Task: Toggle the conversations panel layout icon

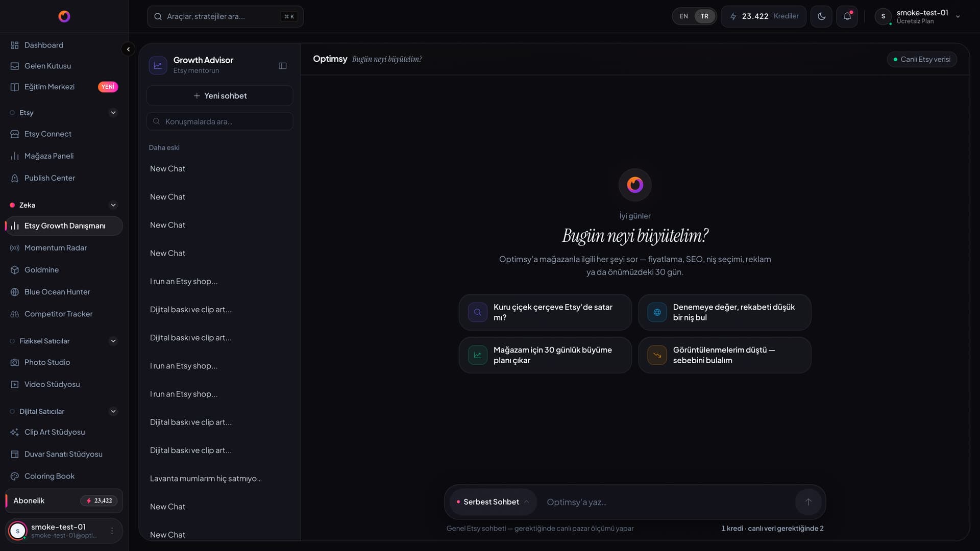Action: tap(283, 66)
